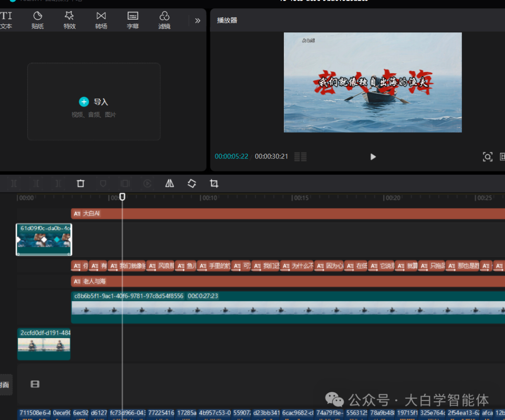
Task: Open the 文本 text tab
Action: point(6,20)
